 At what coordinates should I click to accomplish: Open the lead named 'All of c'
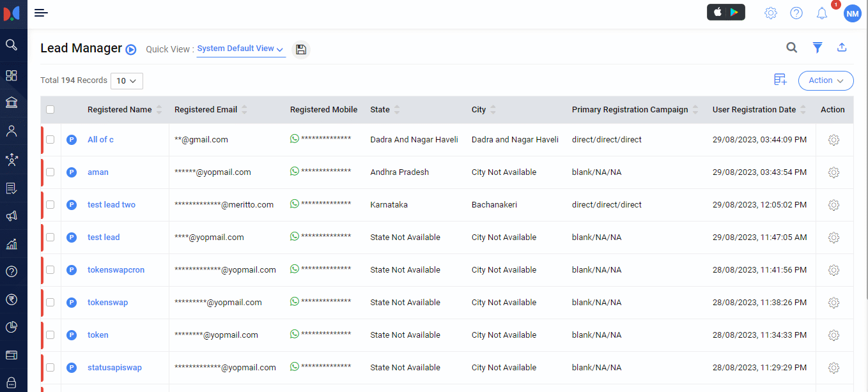click(100, 139)
